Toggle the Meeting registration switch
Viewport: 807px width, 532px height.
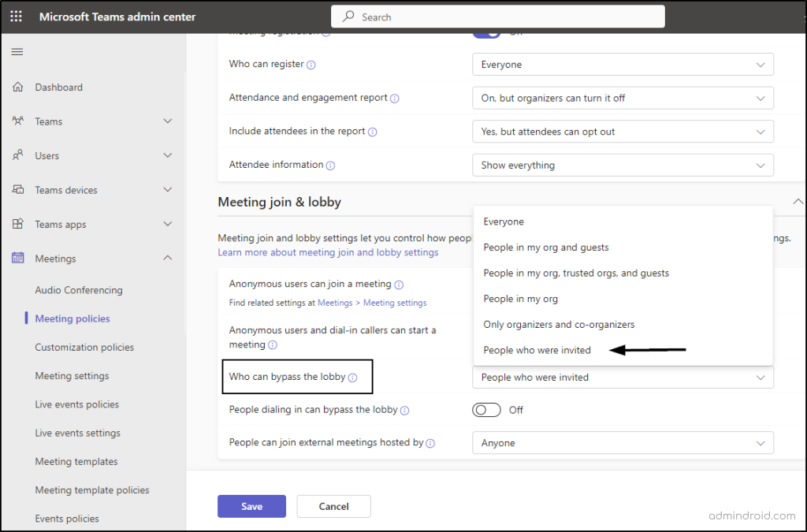coord(486,32)
